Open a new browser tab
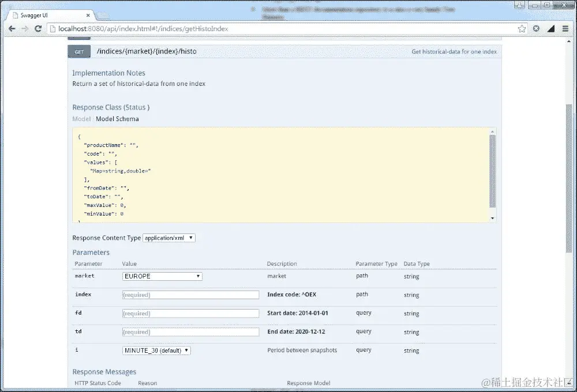This screenshot has width=577, height=392. click(x=103, y=16)
